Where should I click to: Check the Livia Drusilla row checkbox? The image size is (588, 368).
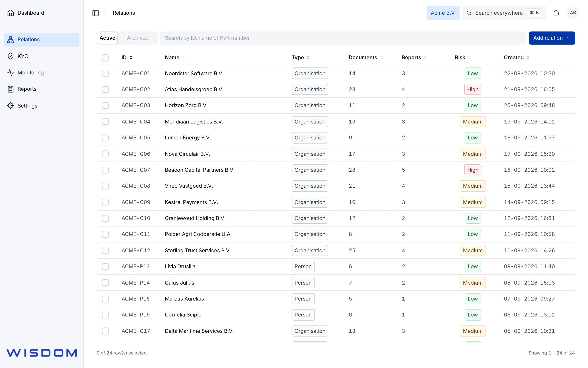pos(105,267)
